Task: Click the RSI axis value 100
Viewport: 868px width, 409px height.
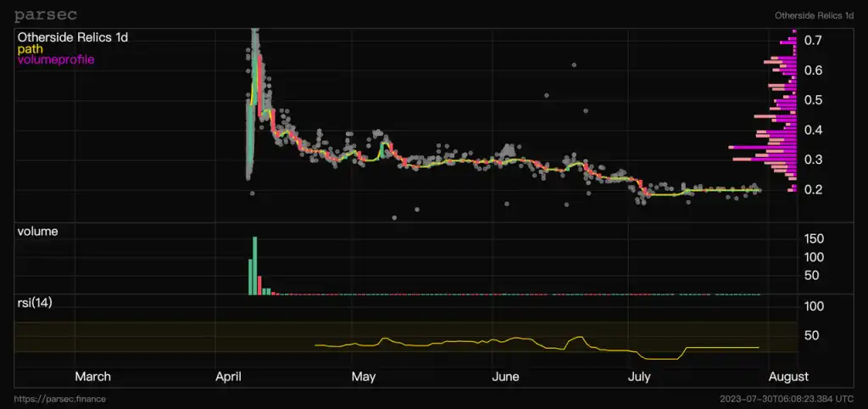Action: (815, 306)
